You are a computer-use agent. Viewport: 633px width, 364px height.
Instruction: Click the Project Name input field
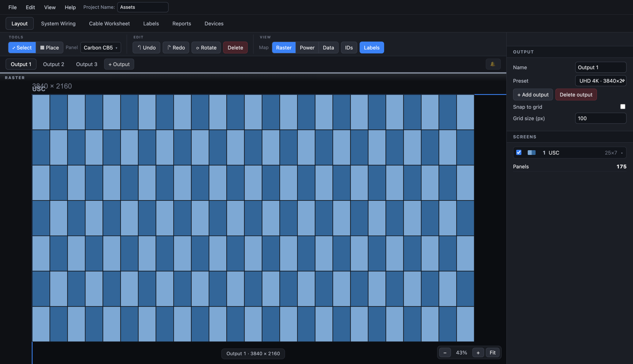tap(143, 7)
